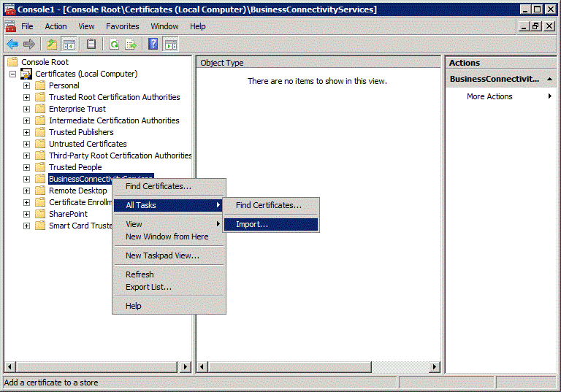This screenshot has width=561, height=392.
Task: Expand the Enterprise Trust node
Action: 26,109
